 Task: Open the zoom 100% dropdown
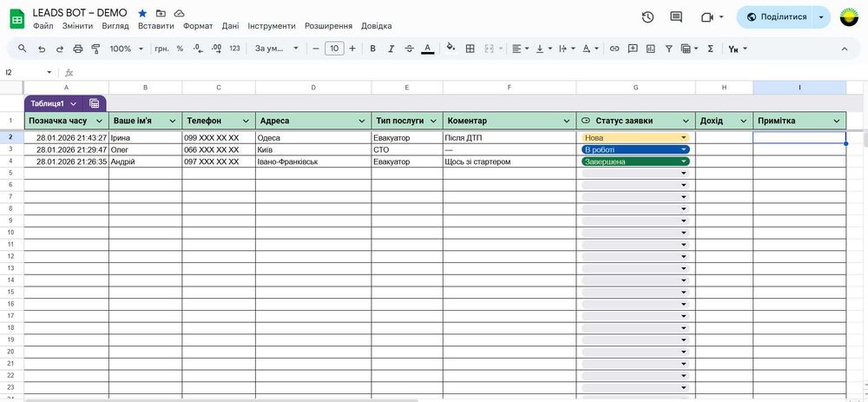pos(126,49)
